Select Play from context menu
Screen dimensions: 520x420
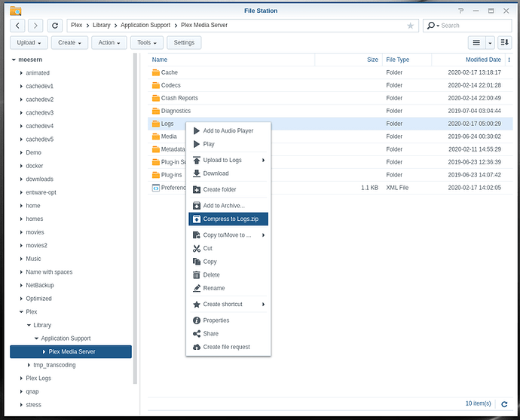(x=228, y=144)
